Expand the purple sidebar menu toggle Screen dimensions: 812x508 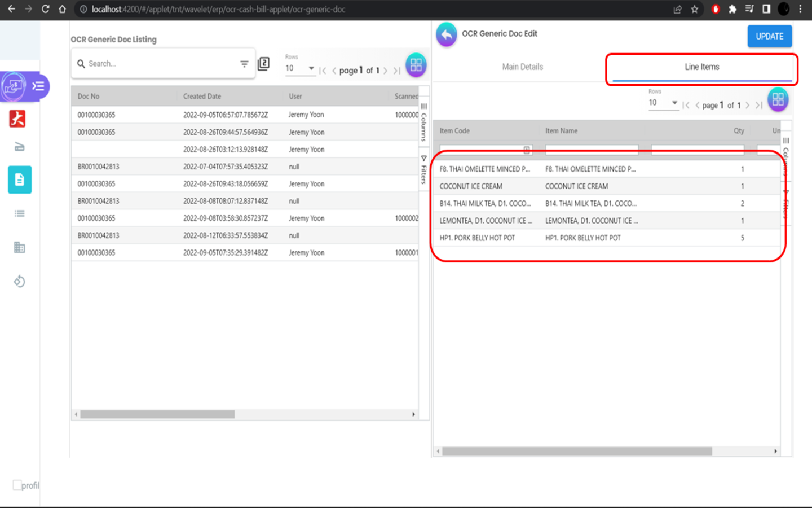[x=38, y=86]
